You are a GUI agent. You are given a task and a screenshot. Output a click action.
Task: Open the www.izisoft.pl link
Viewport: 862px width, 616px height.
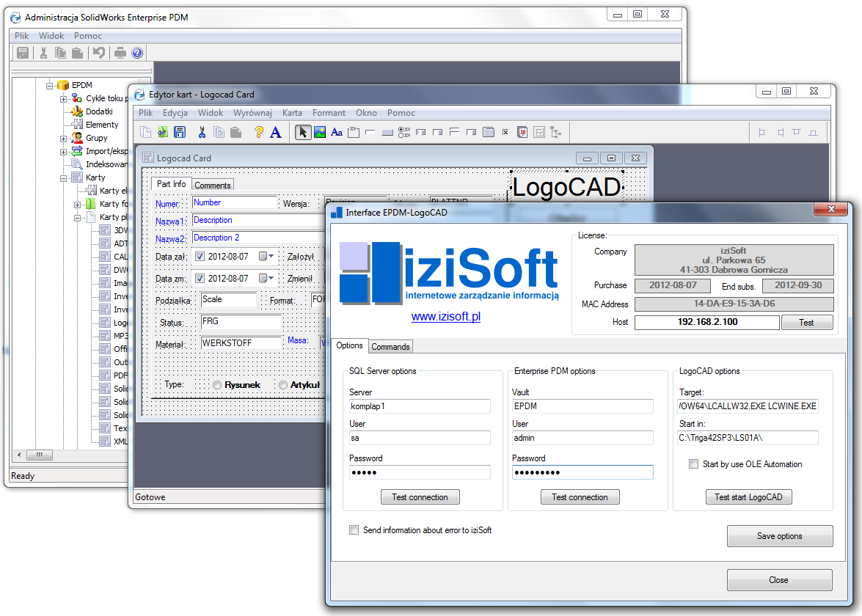click(x=446, y=317)
